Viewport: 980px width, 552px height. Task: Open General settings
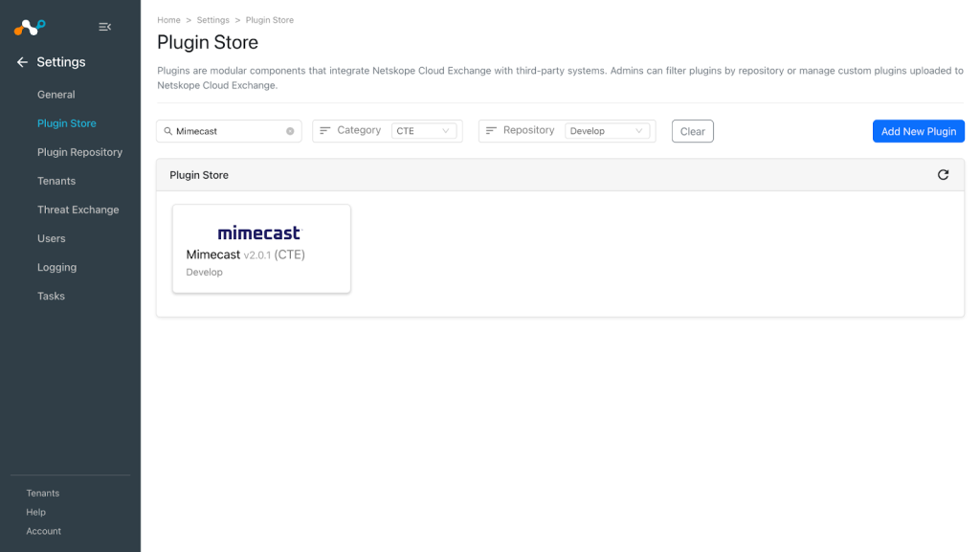tap(56, 95)
